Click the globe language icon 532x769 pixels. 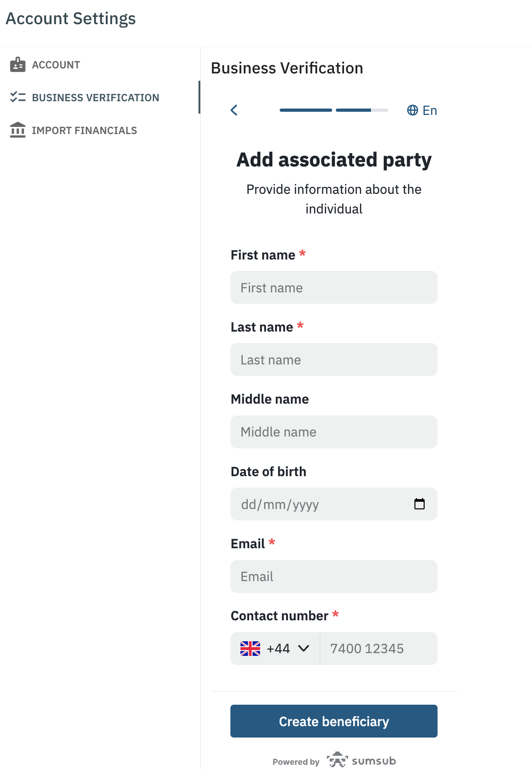412,110
